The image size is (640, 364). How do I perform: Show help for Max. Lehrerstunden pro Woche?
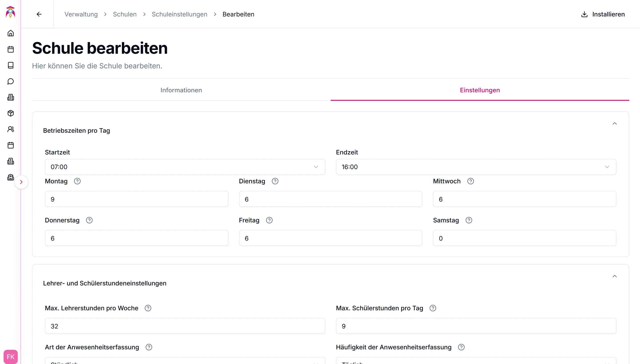point(148,308)
